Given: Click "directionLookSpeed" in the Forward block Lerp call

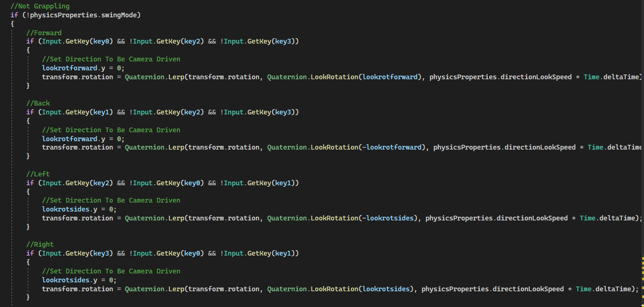Looking at the screenshot, I should tap(536, 77).
